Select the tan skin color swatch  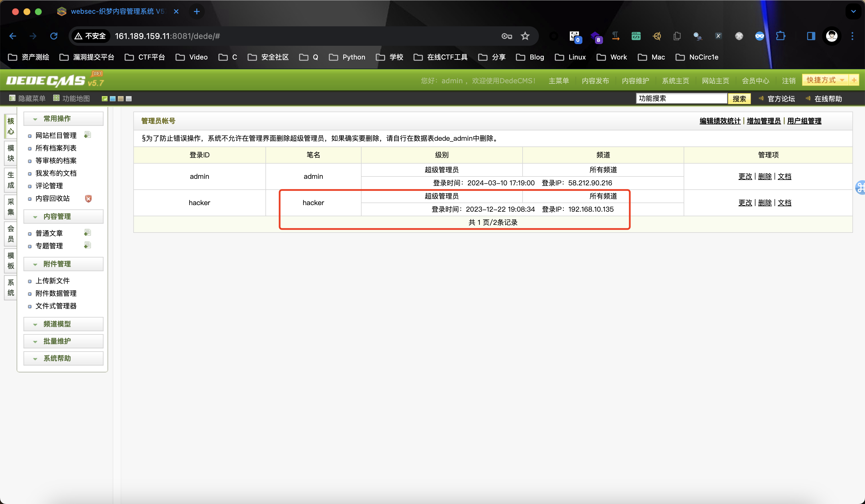point(120,99)
